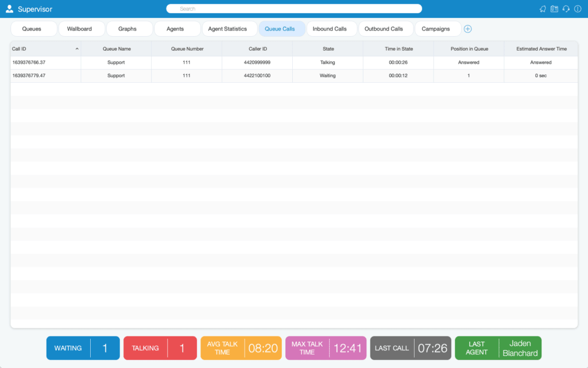Click the desk phone icon in header

[554, 9]
